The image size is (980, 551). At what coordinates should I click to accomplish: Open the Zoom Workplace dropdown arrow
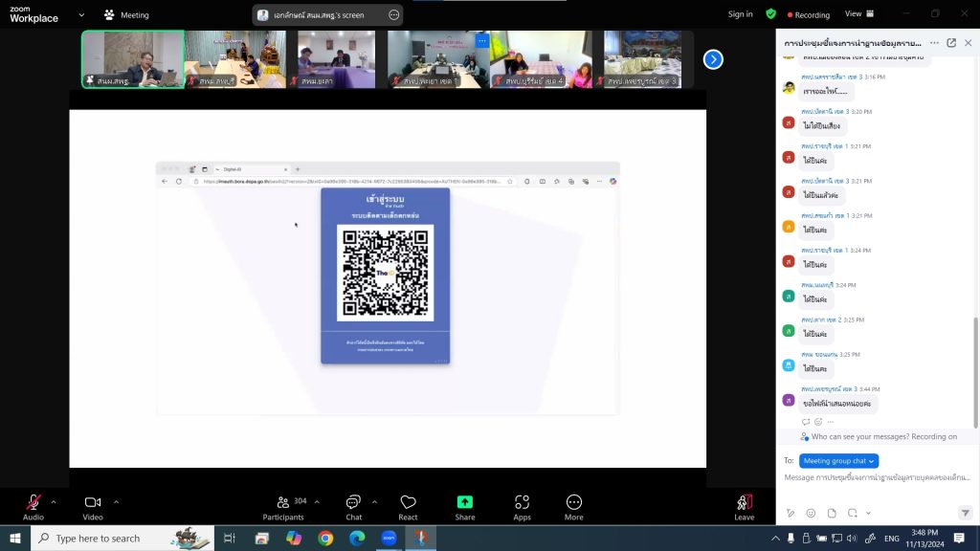81,15
